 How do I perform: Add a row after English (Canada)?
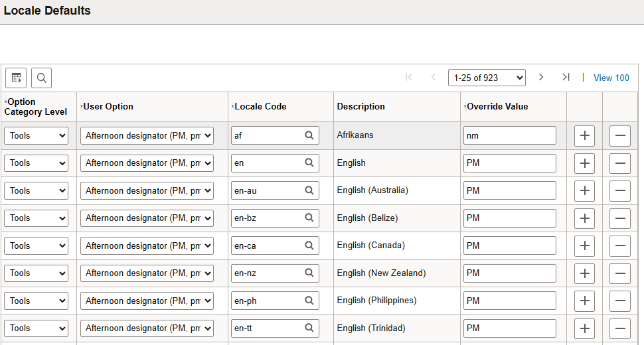[584, 245]
